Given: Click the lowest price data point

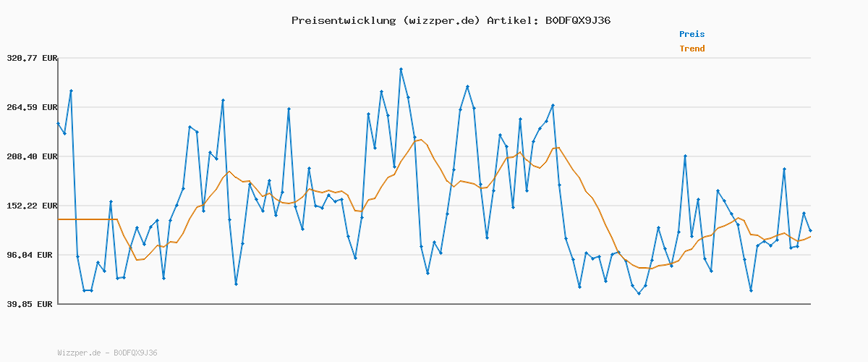Looking at the screenshot, I should [x=639, y=293].
